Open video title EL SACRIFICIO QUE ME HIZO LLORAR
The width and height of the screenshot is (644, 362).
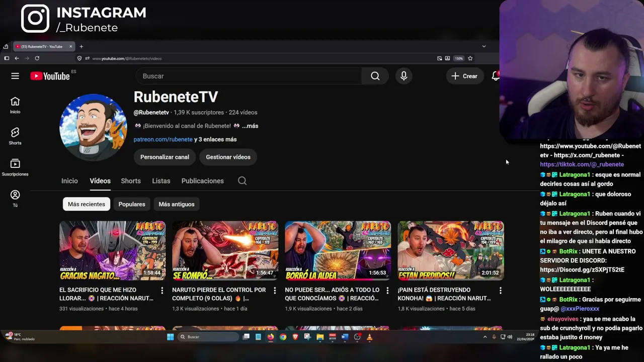106,294
